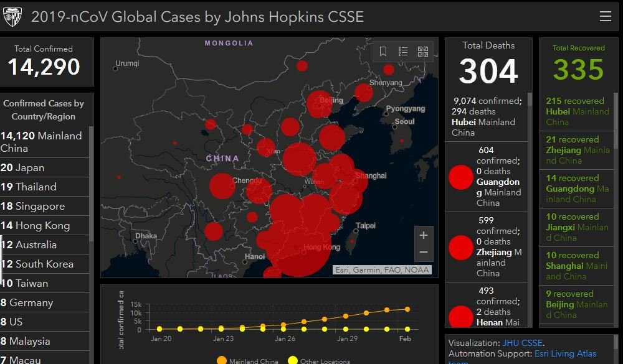The image size is (623, 364).
Task: Select 20 Japan in country list
Action: 44,167
